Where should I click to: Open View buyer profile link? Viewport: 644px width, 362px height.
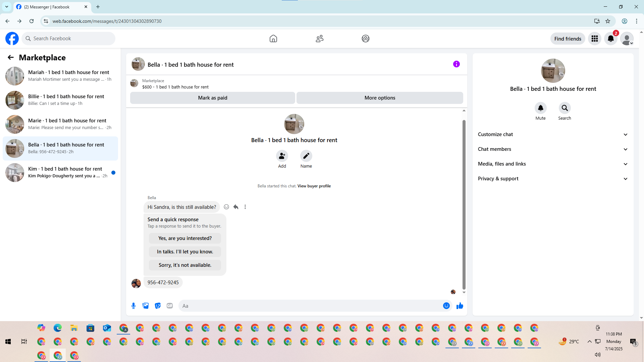click(314, 186)
